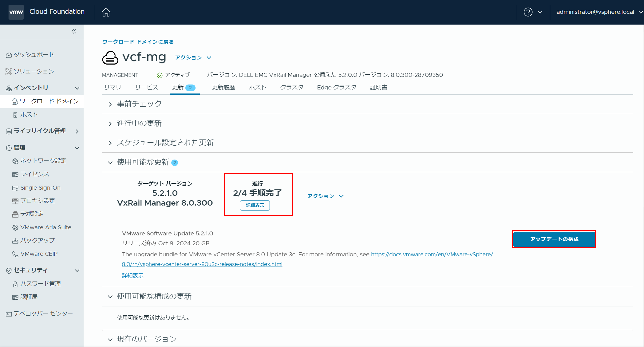Expand the 事前チェック section

click(110, 104)
